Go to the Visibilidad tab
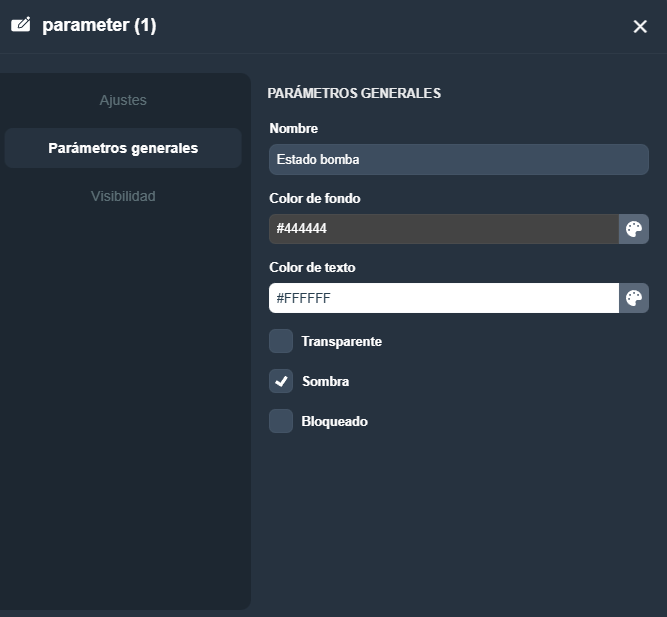The image size is (667, 617). tap(123, 196)
